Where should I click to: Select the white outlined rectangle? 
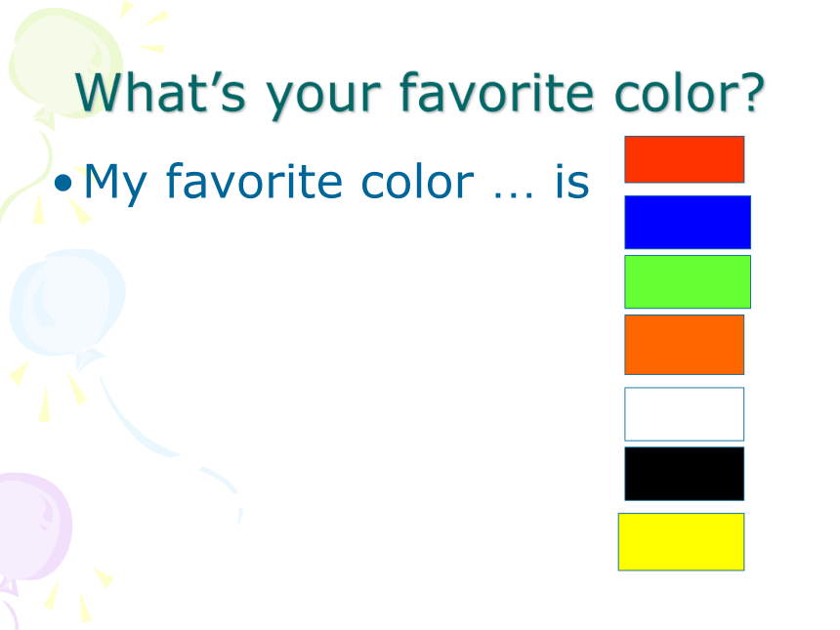[684, 414]
